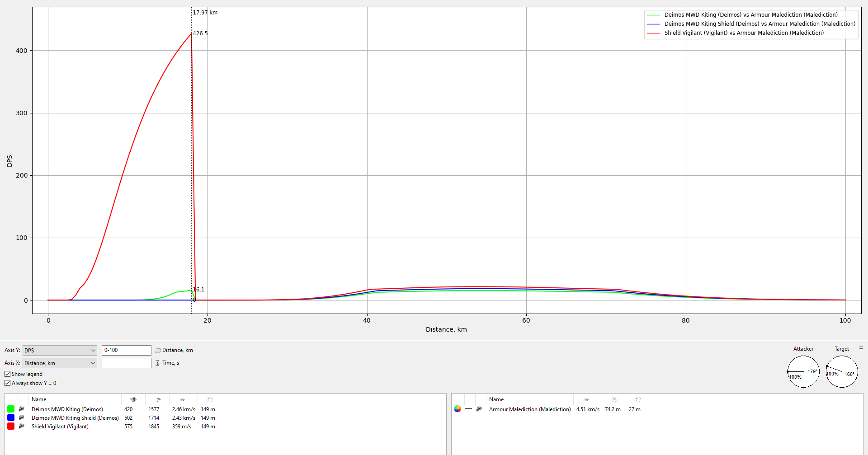Click the speed column icon in attacker list
868x455 pixels.
(183, 399)
